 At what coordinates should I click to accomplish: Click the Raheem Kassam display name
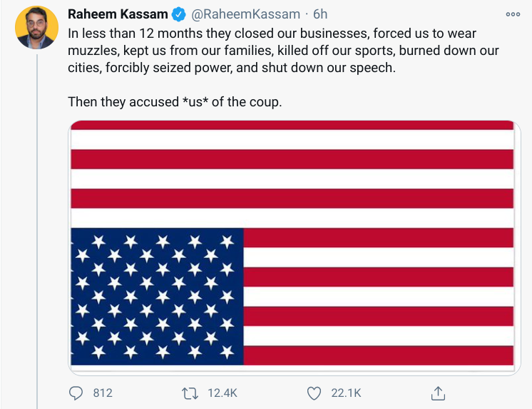pyautogui.click(x=117, y=14)
